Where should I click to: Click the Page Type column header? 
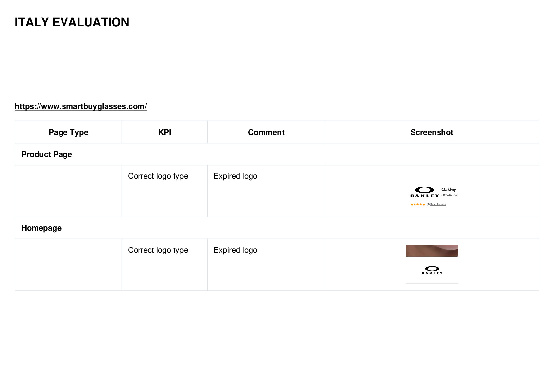(x=68, y=132)
